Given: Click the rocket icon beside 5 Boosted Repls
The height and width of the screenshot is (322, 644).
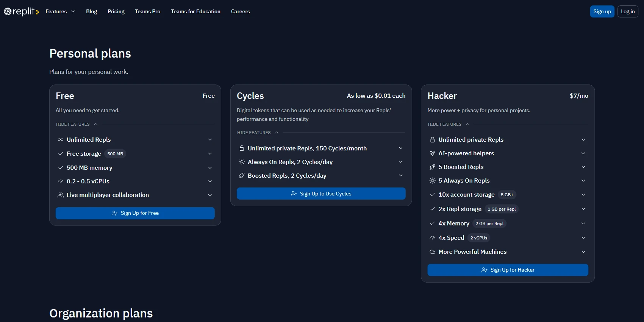Looking at the screenshot, I should (432, 167).
